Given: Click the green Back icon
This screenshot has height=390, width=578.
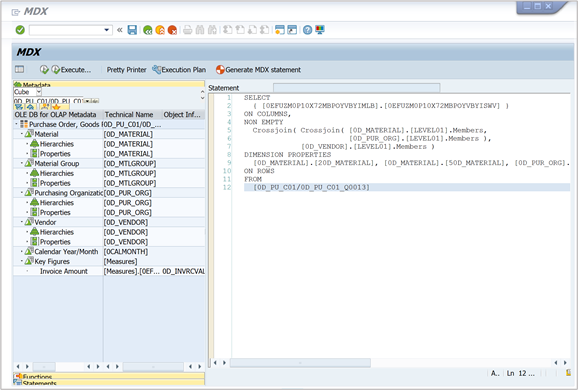Looking at the screenshot, I should click(x=147, y=30).
